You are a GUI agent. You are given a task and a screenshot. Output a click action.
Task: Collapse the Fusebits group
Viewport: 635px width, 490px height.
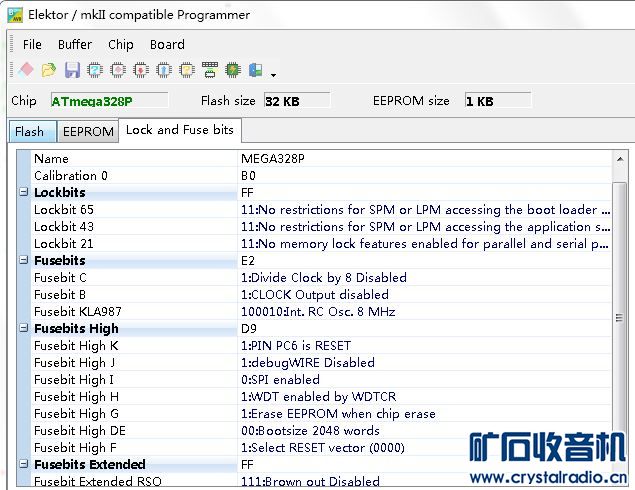[x=23, y=260]
